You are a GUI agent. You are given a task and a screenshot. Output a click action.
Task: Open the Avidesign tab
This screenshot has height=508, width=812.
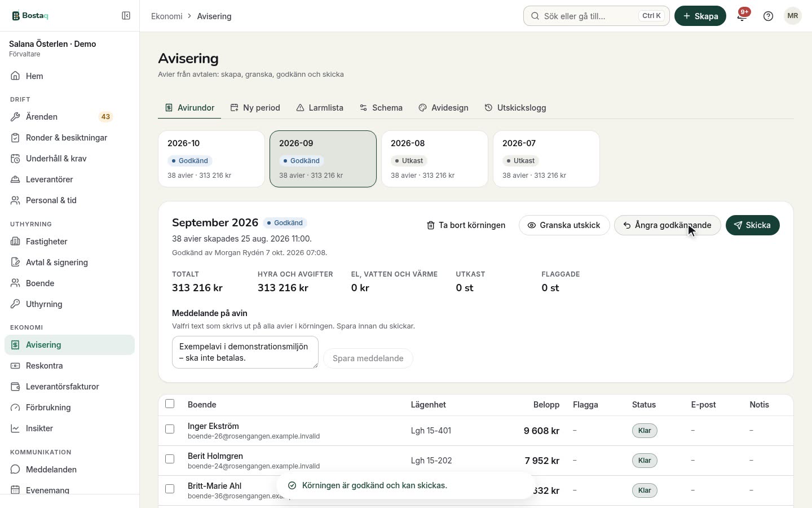click(444, 108)
